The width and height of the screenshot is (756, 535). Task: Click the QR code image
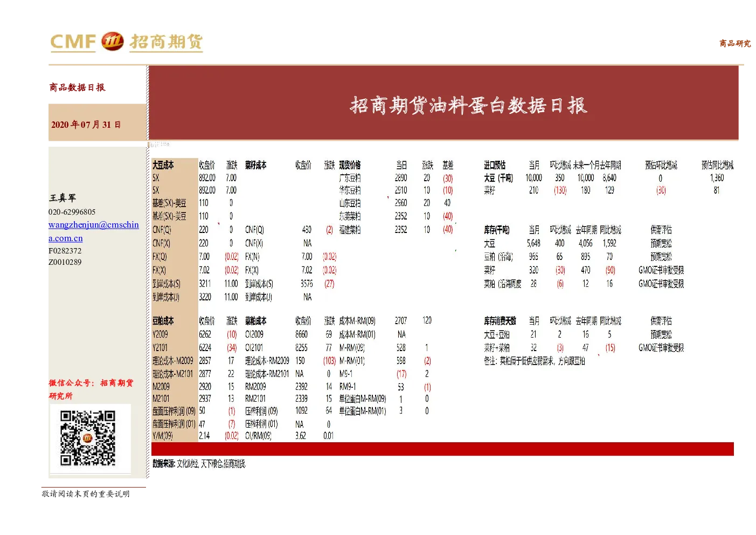(x=88, y=438)
